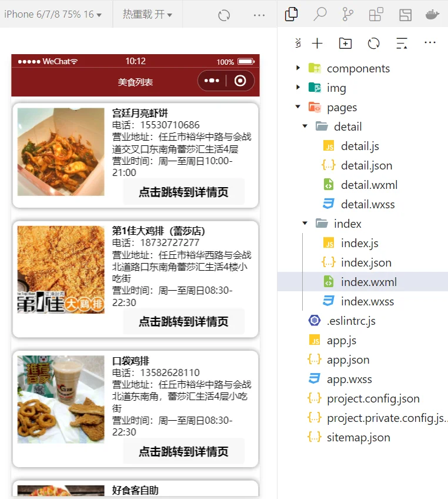The width and height of the screenshot is (448, 499).
Task: Refresh the file explorer tree
Action: coord(373,44)
